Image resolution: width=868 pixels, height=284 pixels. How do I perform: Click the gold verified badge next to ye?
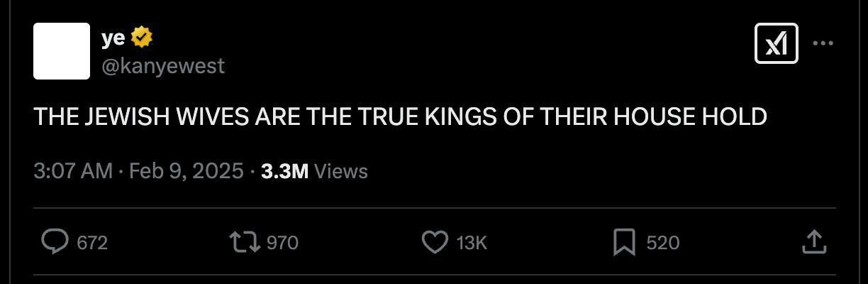(142, 38)
